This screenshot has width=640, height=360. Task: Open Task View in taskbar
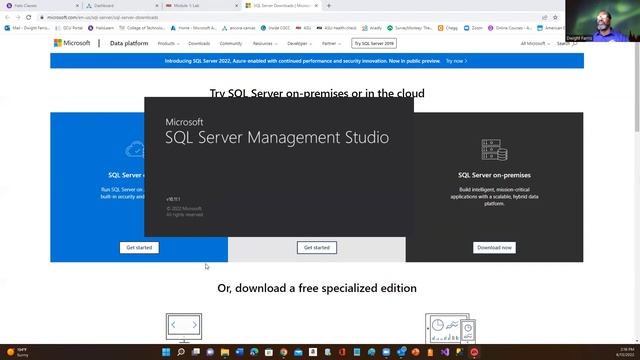pos(196,352)
